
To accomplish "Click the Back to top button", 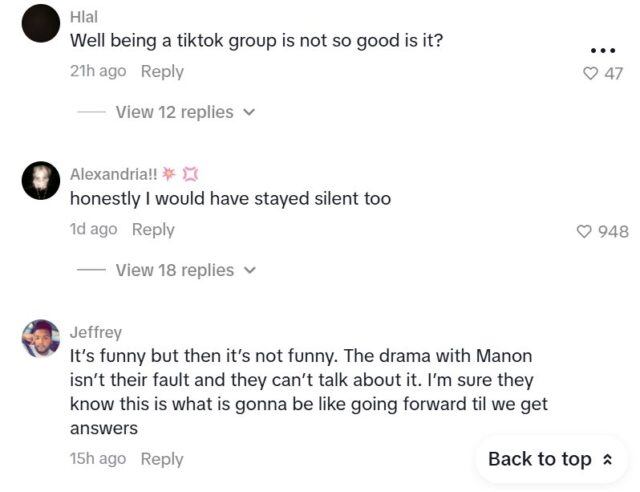I will tap(550, 459).
